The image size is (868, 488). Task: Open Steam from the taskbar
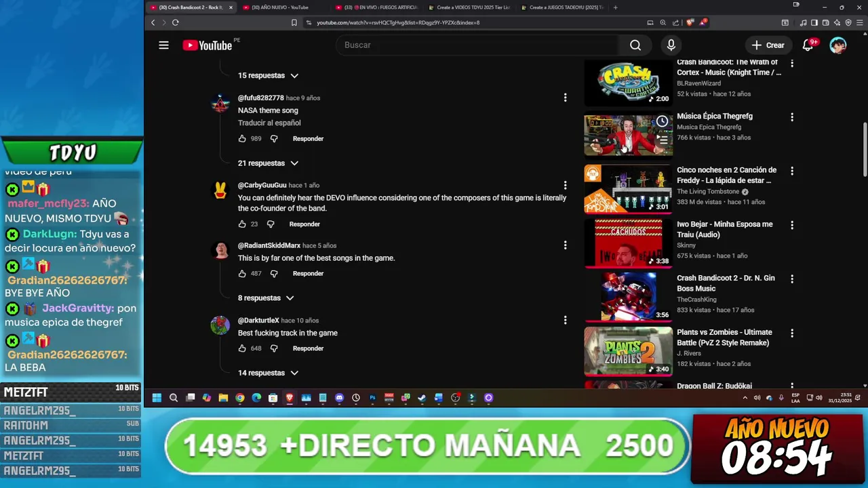pos(422,398)
